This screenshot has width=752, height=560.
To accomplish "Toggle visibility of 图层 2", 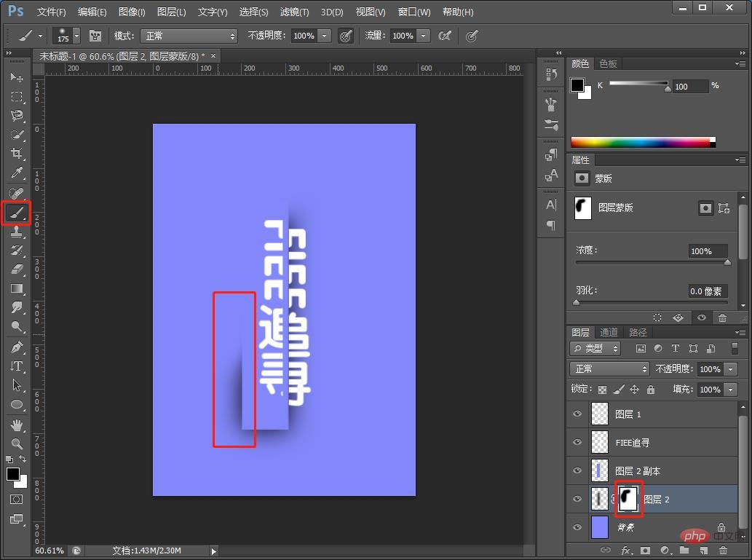I will 577,499.
